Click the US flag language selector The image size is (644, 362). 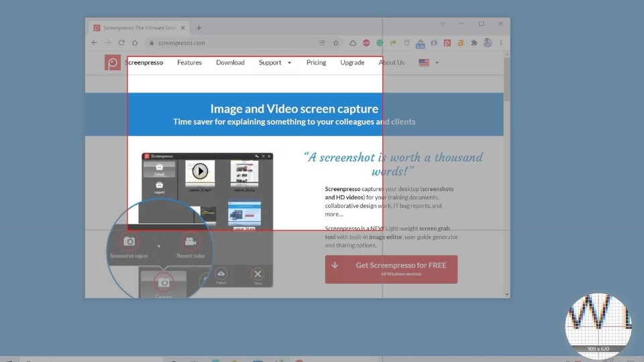424,62
